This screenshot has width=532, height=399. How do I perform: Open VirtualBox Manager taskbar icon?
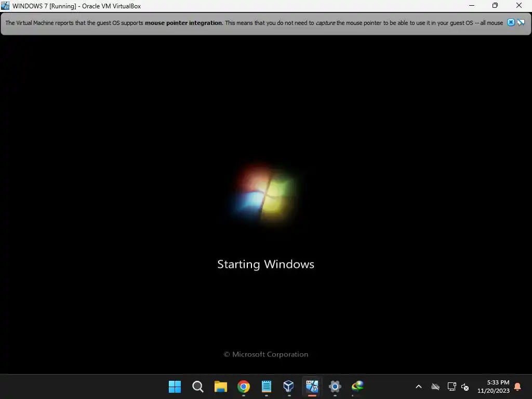click(289, 387)
